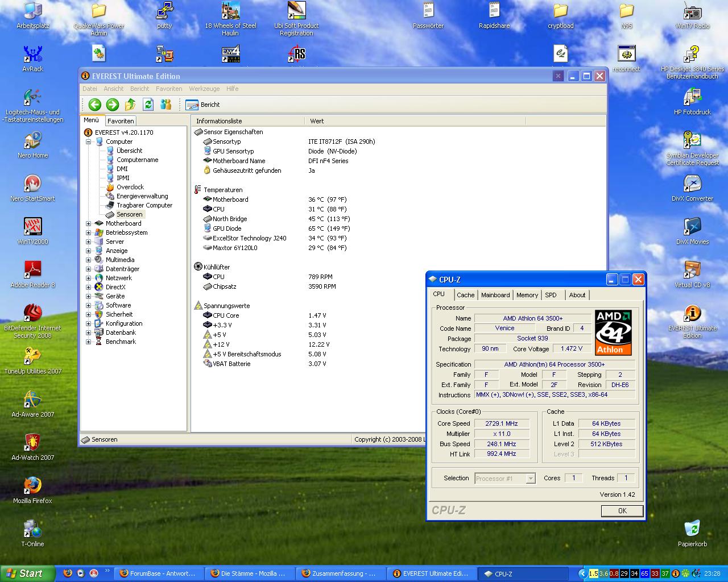Select Sensoren in the tree

point(129,214)
